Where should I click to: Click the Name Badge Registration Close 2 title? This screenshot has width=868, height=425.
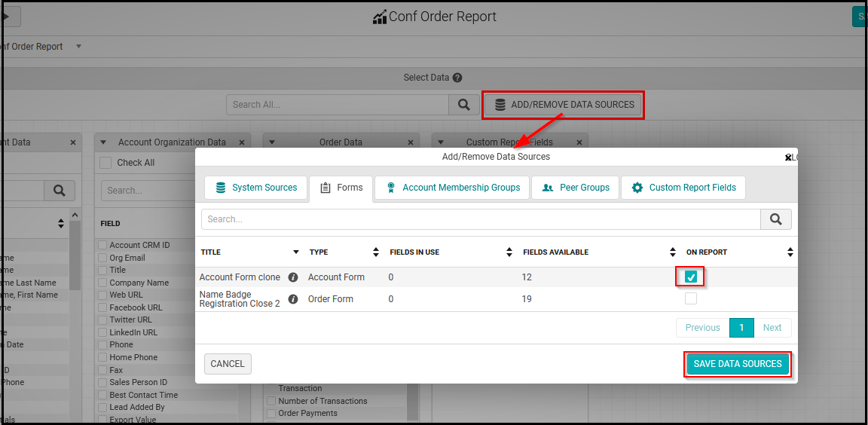coord(240,299)
